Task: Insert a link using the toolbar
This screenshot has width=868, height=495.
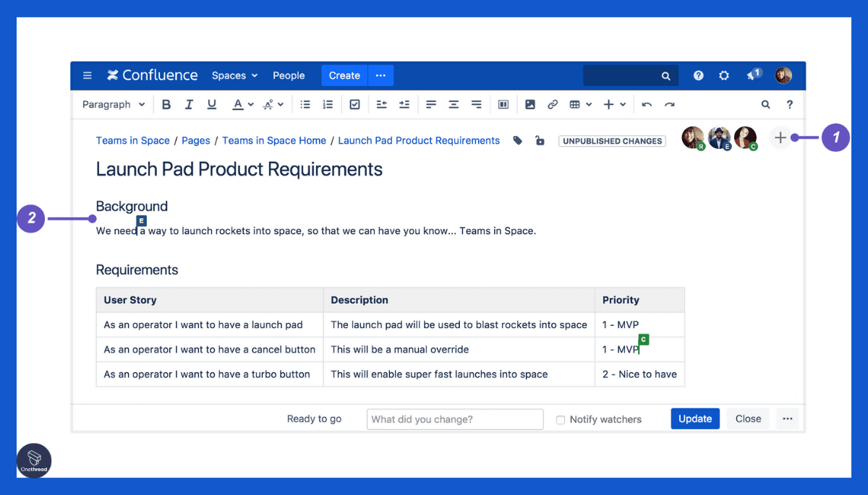Action: click(x=552, y=104)
